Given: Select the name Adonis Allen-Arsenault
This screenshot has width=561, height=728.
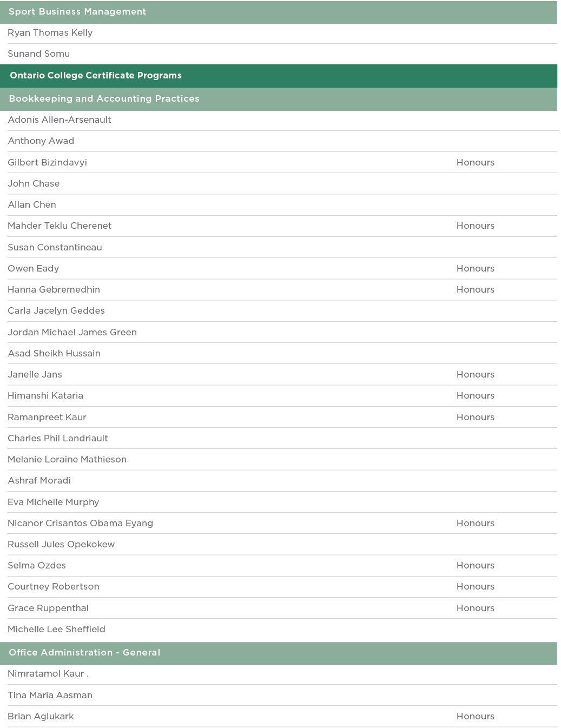Looking at the screenshot, I should [60, 120].
